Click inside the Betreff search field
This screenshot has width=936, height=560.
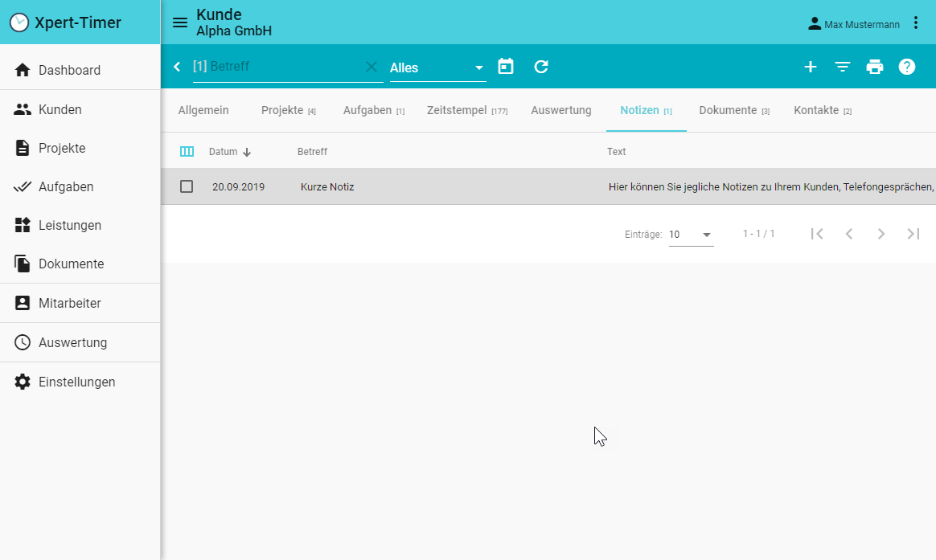[281, 67]
